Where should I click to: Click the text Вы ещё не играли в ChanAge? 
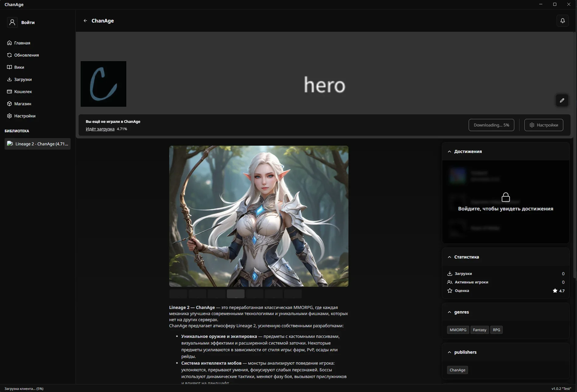click(x=113, y=122)
